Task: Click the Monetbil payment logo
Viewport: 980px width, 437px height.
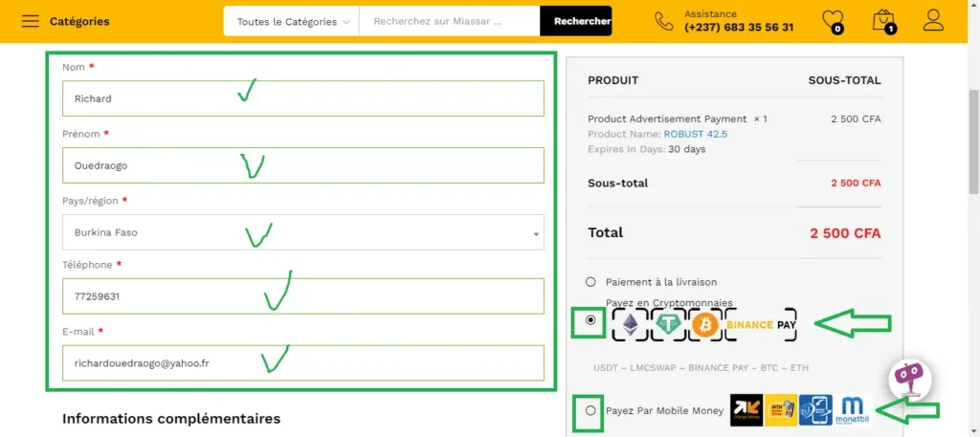Action: (x=852, y=410)
